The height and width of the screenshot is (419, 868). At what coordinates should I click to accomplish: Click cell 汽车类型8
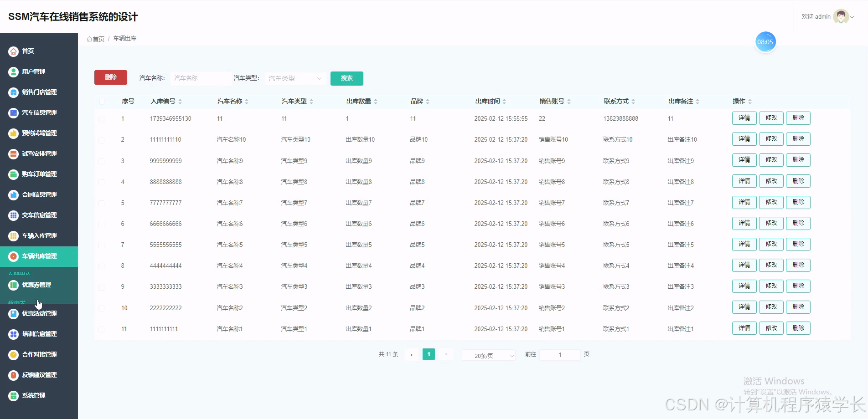coord(294,182)
